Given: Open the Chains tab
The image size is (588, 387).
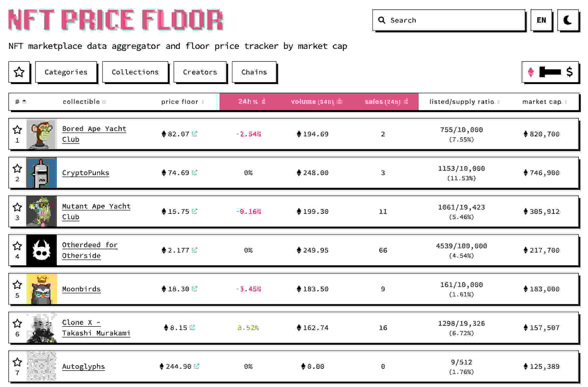Looking at the screenshot, I should click(x=254, y=72).
